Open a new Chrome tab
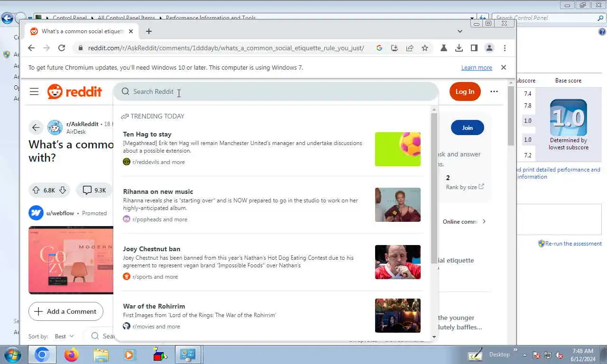This screenshot has height=364, width=607. click(x=149, y=31)
